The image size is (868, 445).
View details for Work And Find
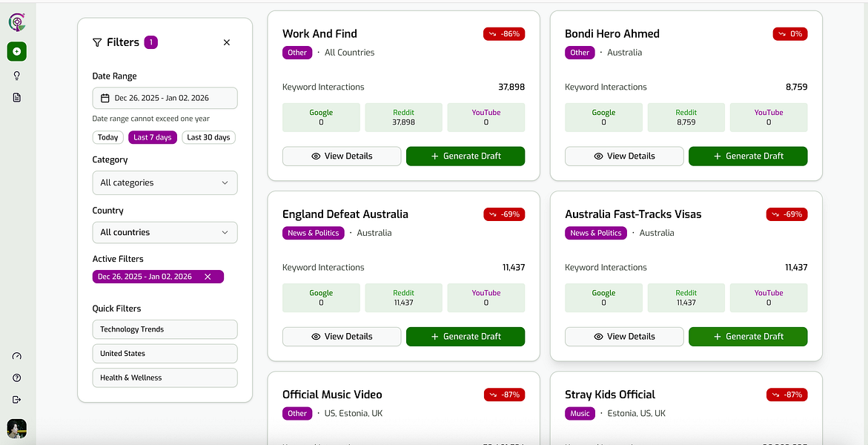point(342,156)
